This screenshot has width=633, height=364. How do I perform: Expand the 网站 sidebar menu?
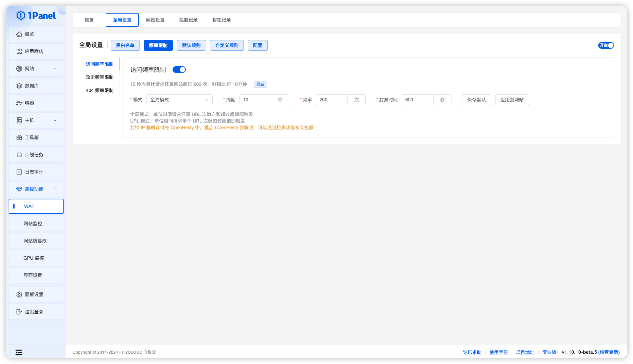tap(55, 69)
